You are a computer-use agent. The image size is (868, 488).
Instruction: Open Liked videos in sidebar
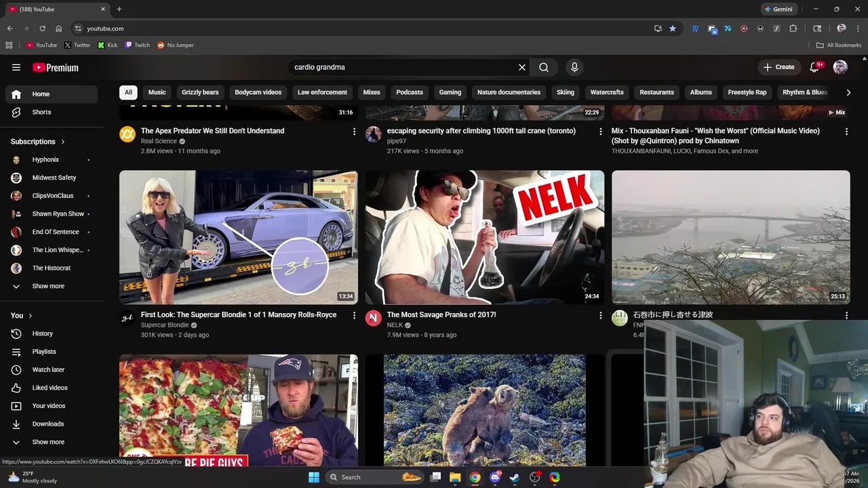point(52,388)
